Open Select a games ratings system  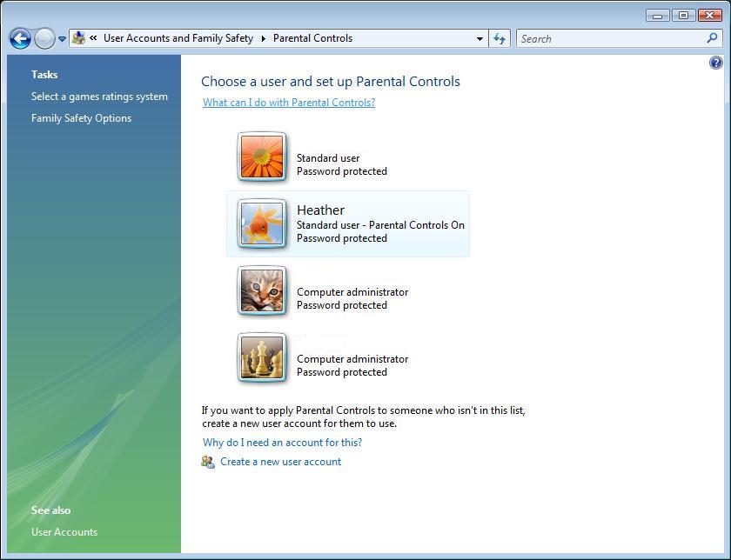coord(99,97)
